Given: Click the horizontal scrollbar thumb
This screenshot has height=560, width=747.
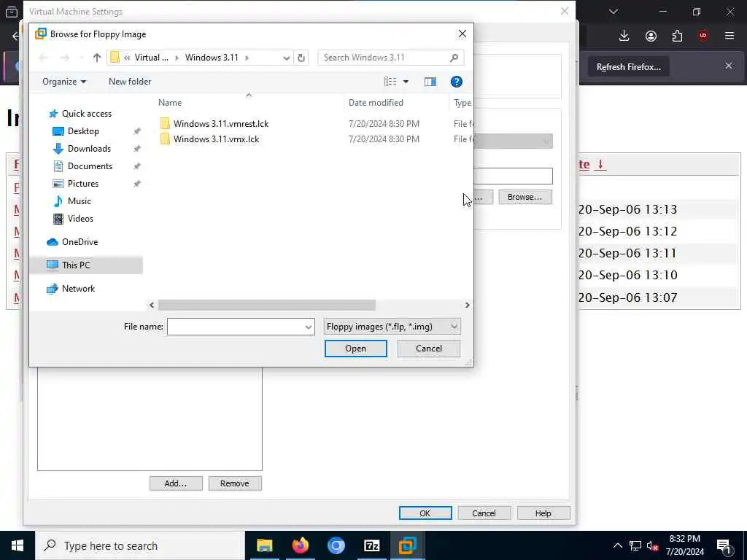Looking at the screenshot, I should (267, 305).
